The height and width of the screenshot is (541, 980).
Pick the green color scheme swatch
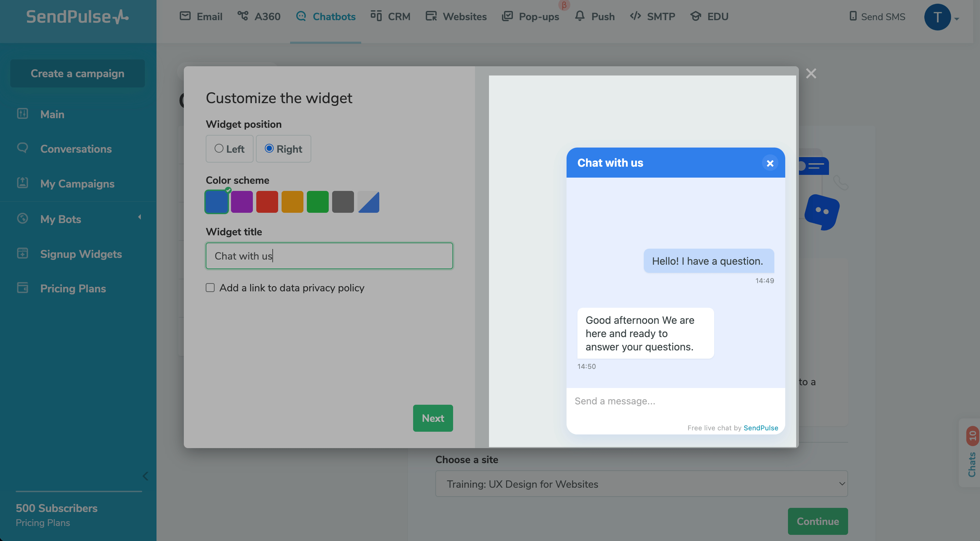coord(318,202)
